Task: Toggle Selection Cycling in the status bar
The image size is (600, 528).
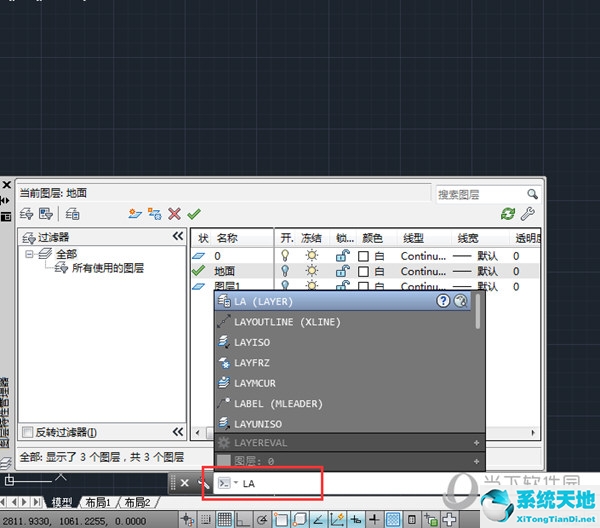Action: pyautogui.click(x=430, y=519)
